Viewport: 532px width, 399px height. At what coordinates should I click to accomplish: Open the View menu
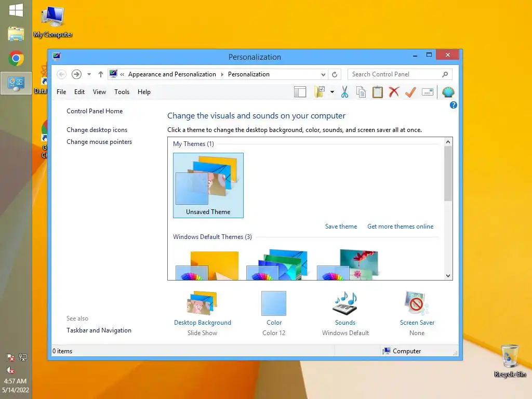click(x=99, y=92)
